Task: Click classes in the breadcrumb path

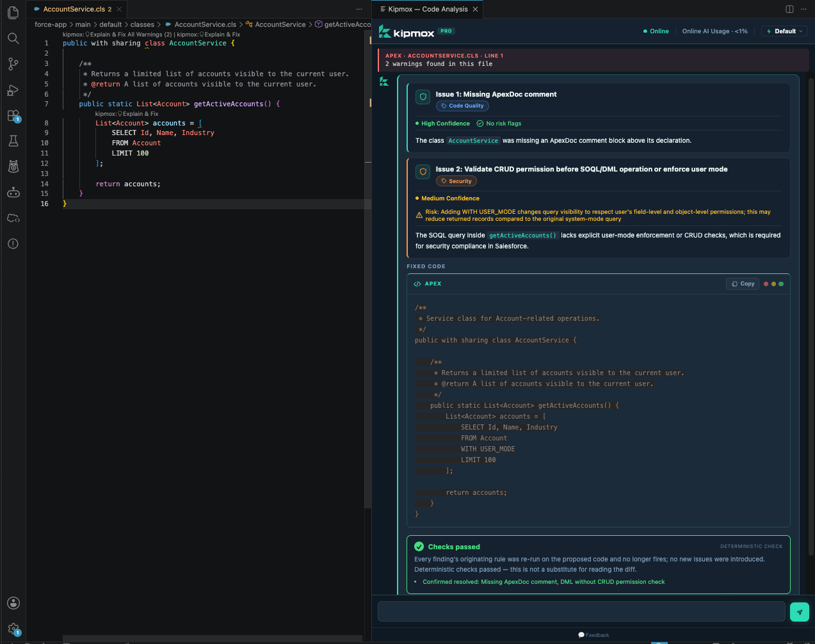Action: (x=142, y=24)
